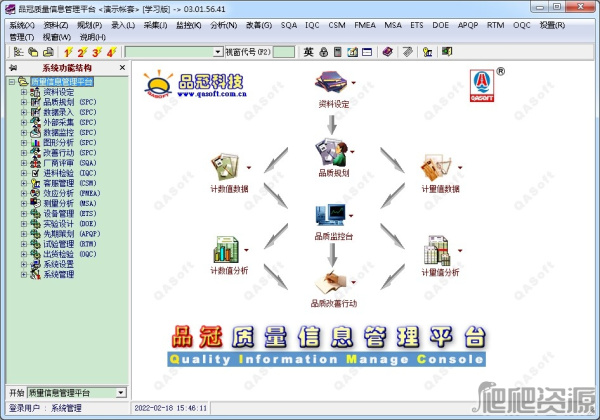
Task: Select 效应分析 (FMEA) in the tree
Action: click(72, 193)
